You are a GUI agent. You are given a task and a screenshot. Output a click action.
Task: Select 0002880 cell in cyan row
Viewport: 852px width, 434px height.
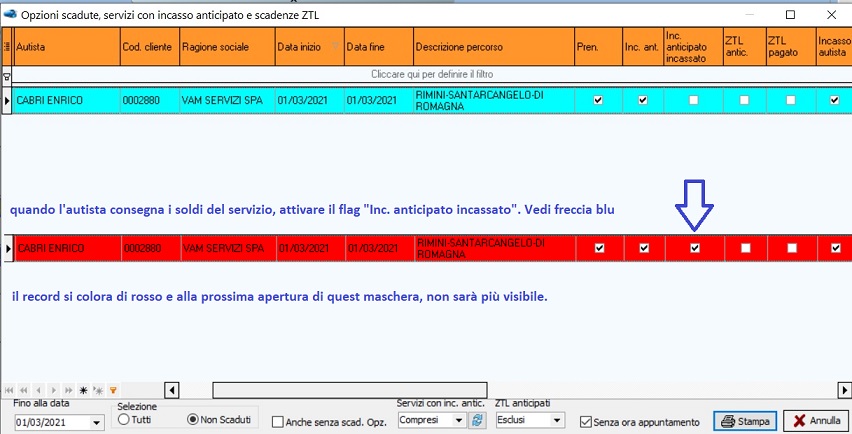(x=150, y=100)
